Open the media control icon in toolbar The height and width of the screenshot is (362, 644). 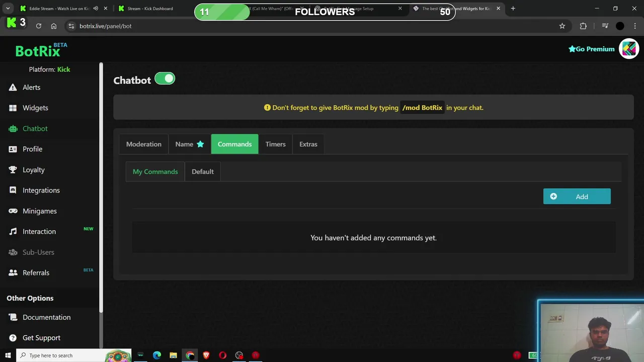[x=605, y=26]
